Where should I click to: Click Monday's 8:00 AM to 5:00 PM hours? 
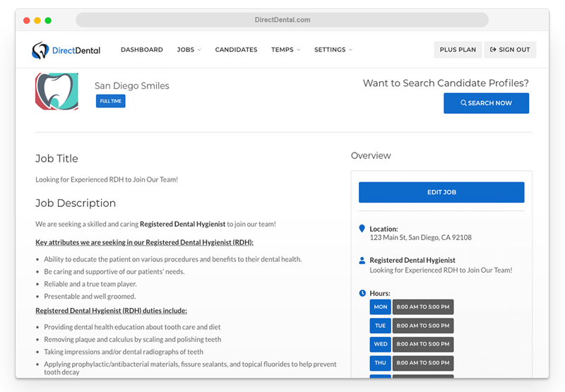[423, 307]
